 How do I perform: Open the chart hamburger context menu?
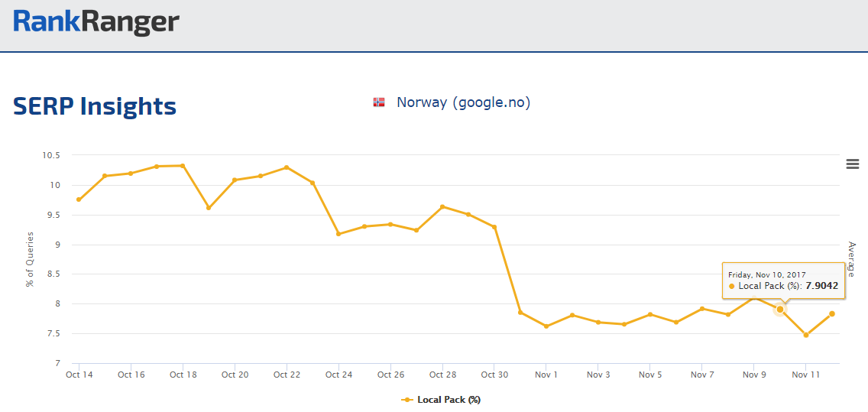(853, 164)
